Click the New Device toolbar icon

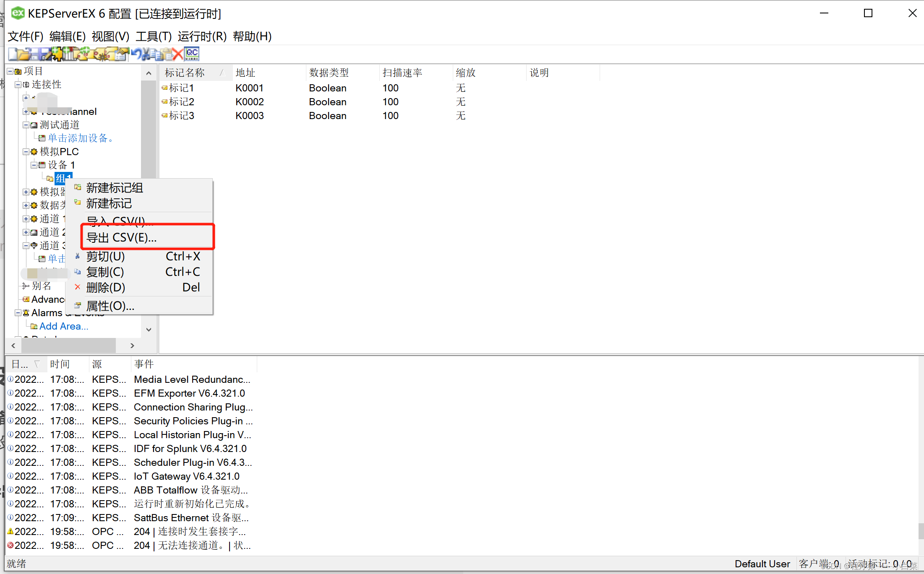click(x=68, y=54)
